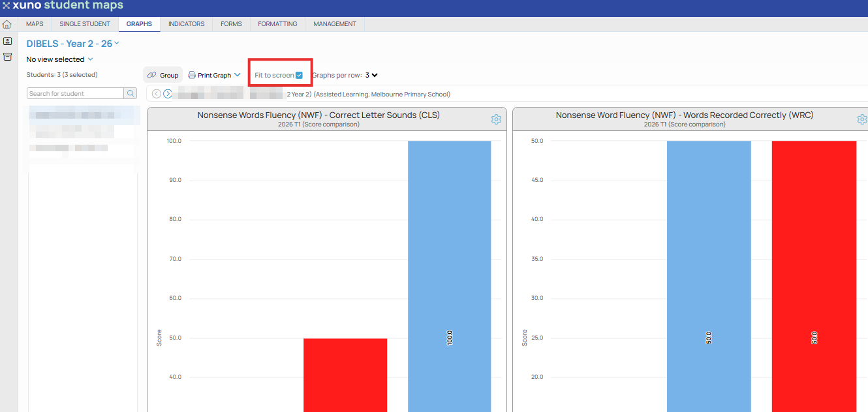Go to next student arrow
Screen dimensions: 868x412
tap(168, 94)
